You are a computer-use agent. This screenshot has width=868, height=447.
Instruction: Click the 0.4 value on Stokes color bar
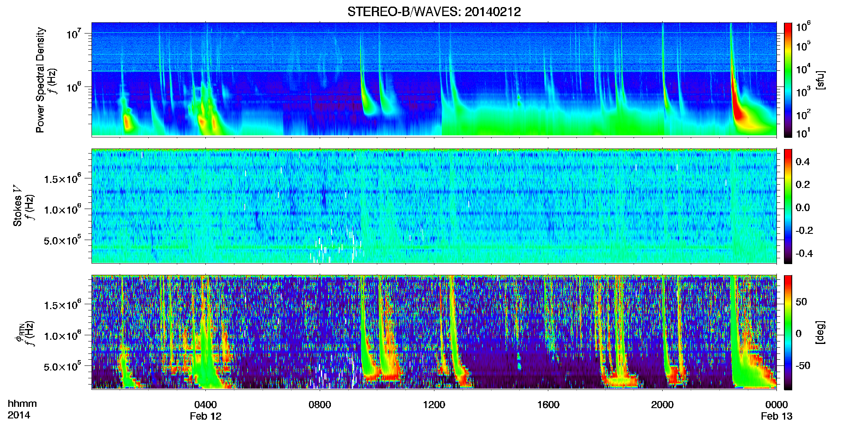pos(803,162)
